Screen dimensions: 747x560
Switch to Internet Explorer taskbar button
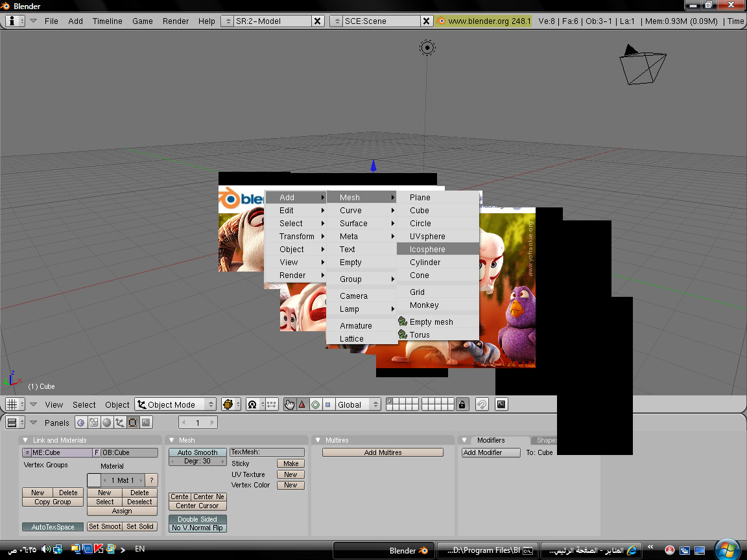[591, 550]
